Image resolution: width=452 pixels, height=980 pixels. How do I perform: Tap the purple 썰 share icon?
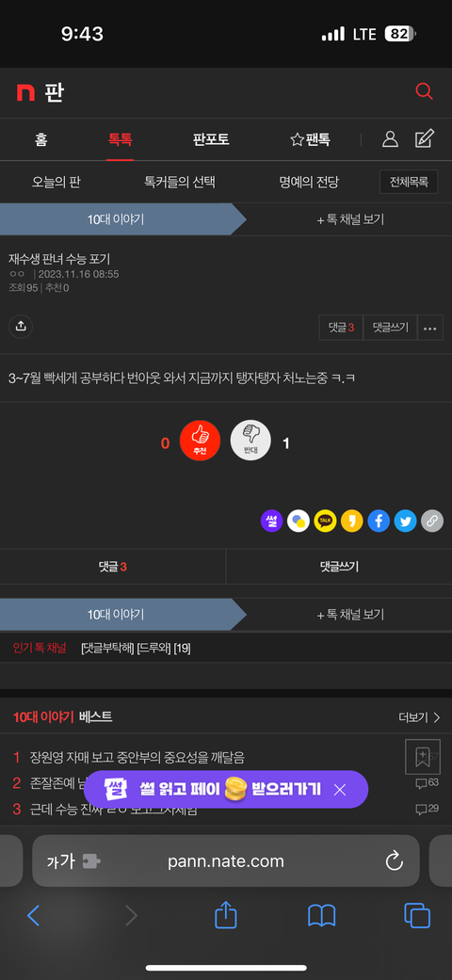coord(272,521)
